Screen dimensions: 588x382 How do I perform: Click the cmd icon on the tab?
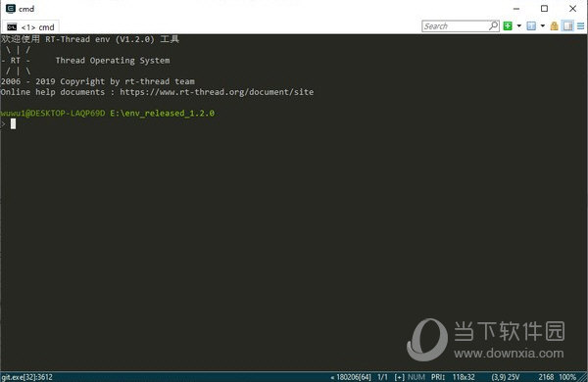tap(12, 27)
